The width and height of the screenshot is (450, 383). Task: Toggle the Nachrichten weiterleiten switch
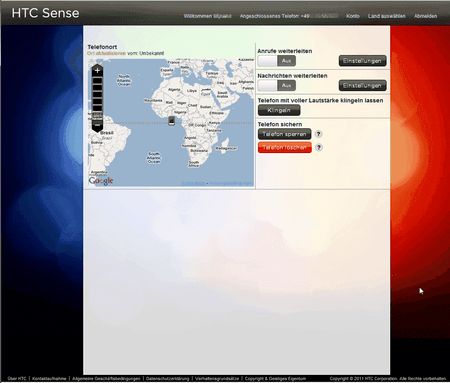click(x=277, y=86)
